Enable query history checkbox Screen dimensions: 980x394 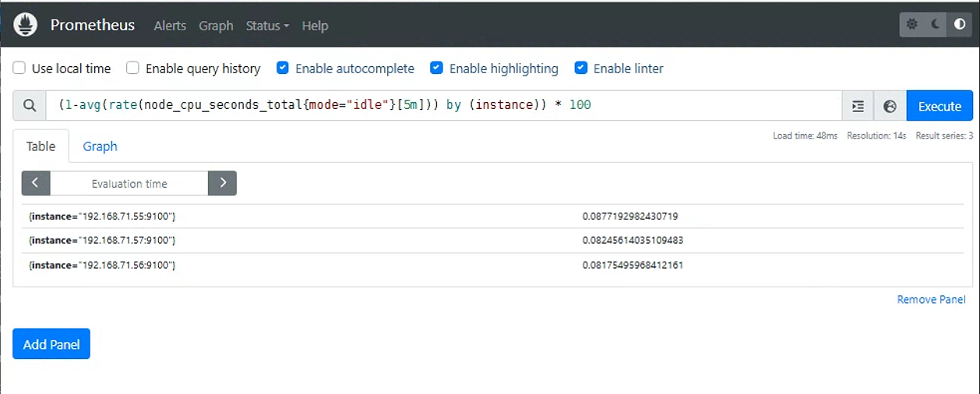(x=132, y=68)
